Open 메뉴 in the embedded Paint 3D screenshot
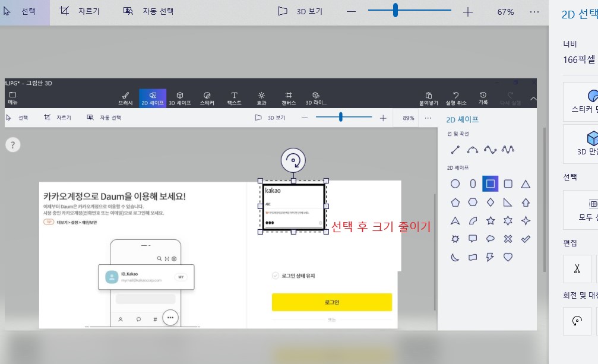Screen dimensions: 598x364 pyautogui.click(x=12, y=98)
